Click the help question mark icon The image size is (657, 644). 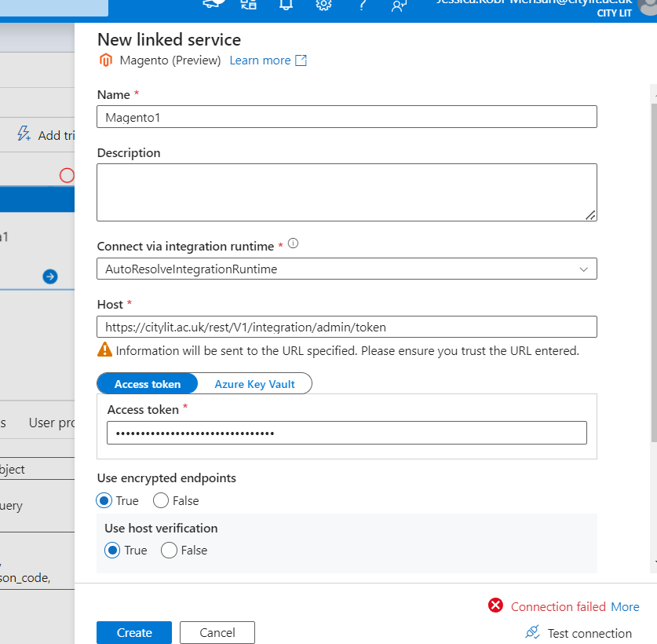(x=362, y=6)
